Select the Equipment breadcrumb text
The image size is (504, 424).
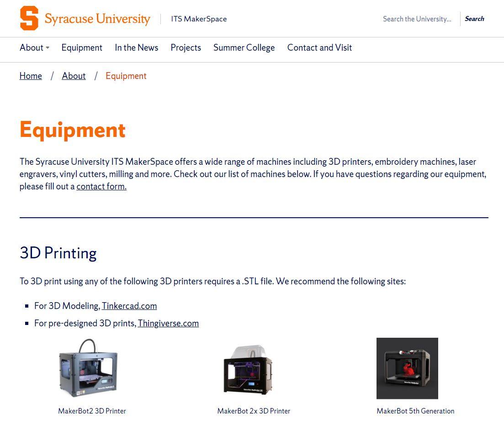point(126,76)
